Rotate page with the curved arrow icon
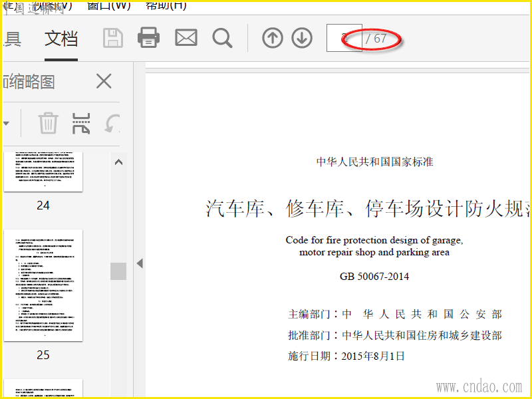This screenshot has height=399, width=532. tap(112, 123)
